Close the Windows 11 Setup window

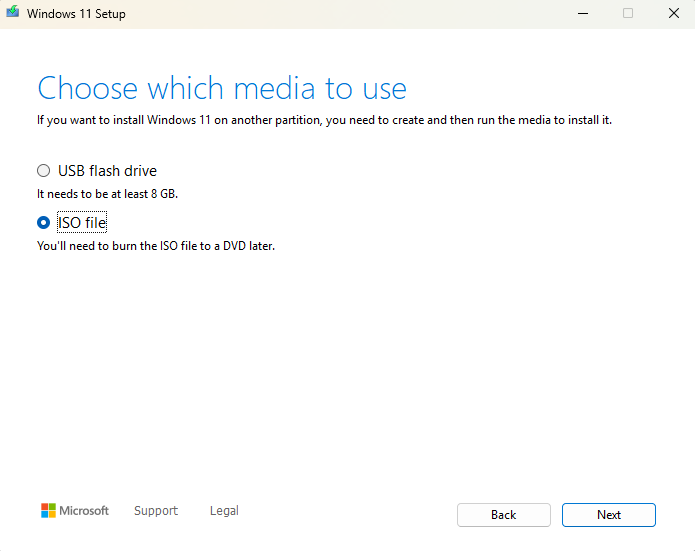[x=673, y=14]
